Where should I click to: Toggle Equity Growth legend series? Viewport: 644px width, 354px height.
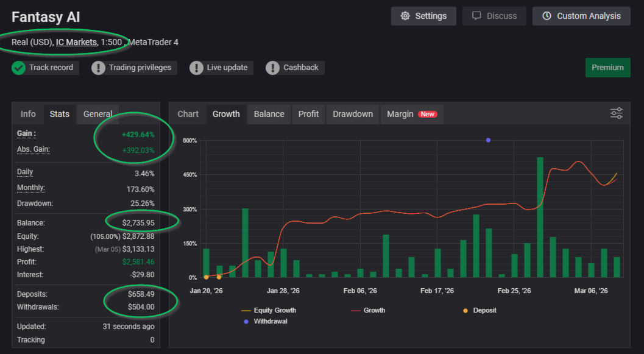[274, 310]
